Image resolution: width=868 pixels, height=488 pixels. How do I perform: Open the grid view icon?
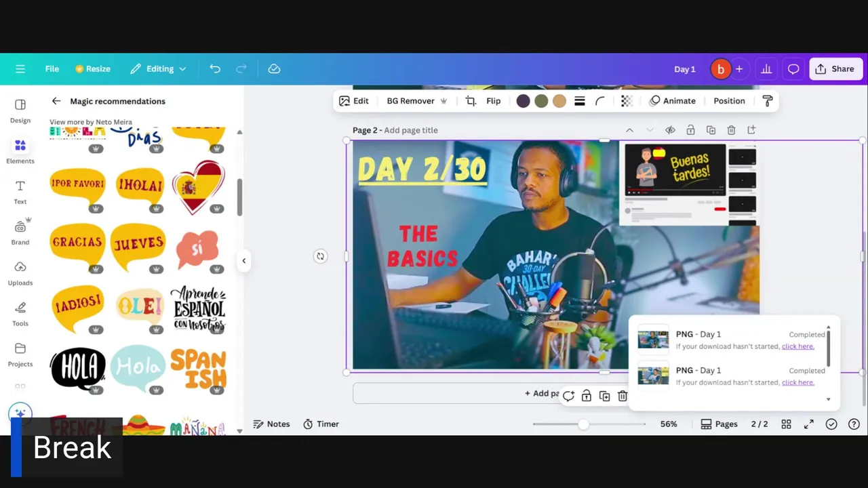tap(786, 424)
